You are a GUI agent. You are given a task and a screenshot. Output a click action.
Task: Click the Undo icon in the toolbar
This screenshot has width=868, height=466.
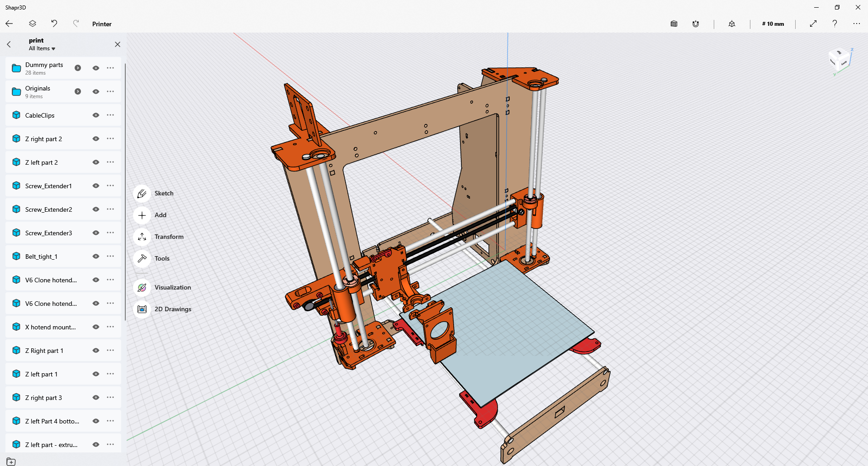pyautogui.click(x=54, y=23)
